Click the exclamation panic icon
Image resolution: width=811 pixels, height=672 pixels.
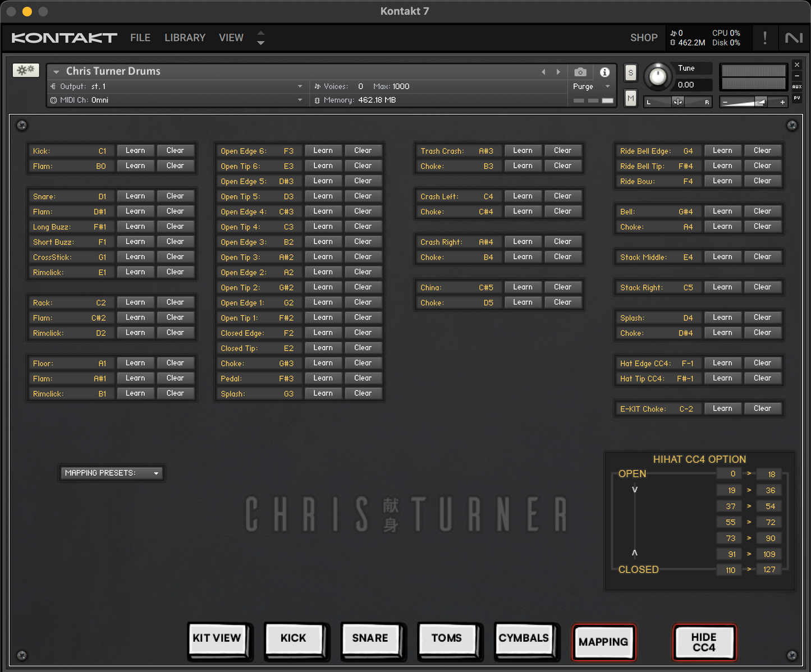point(764,38)
